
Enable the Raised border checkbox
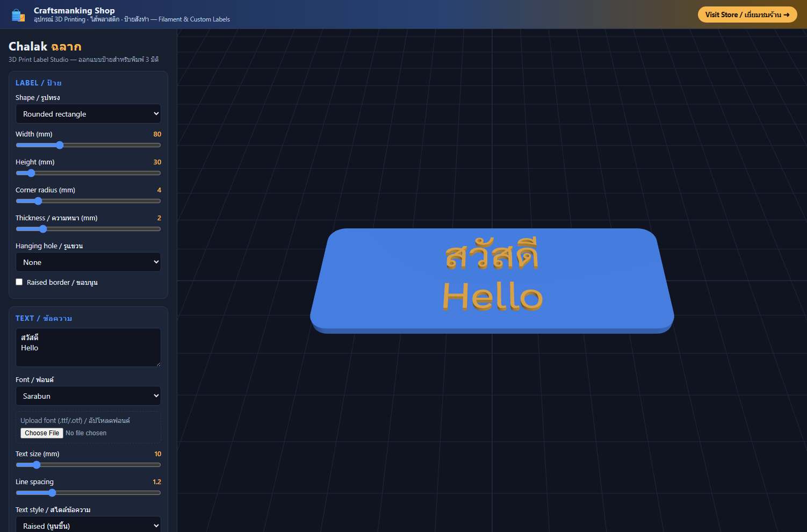point(19,282)
